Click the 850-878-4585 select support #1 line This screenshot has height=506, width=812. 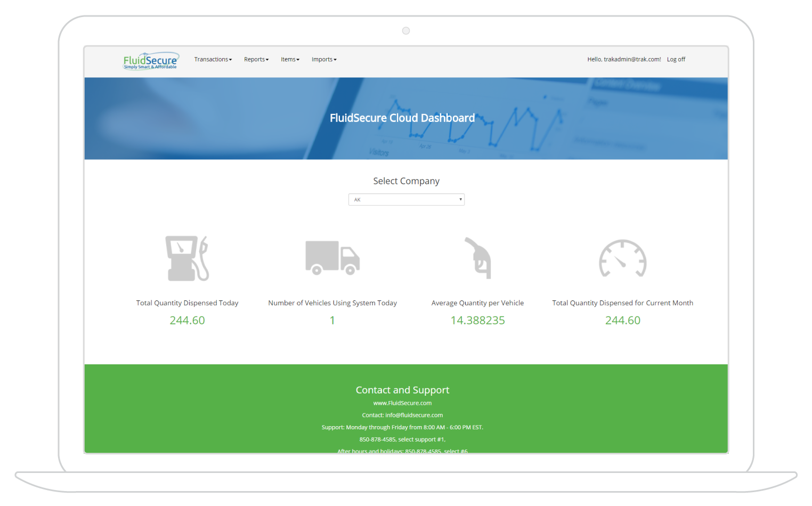pos(402,439)
